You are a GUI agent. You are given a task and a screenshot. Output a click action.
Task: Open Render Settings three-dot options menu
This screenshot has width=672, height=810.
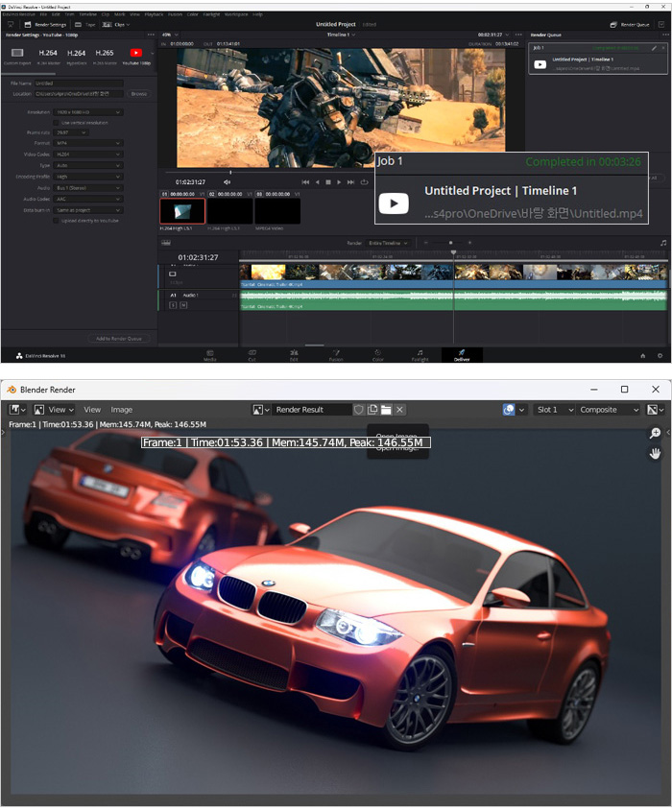coord(151,35)
